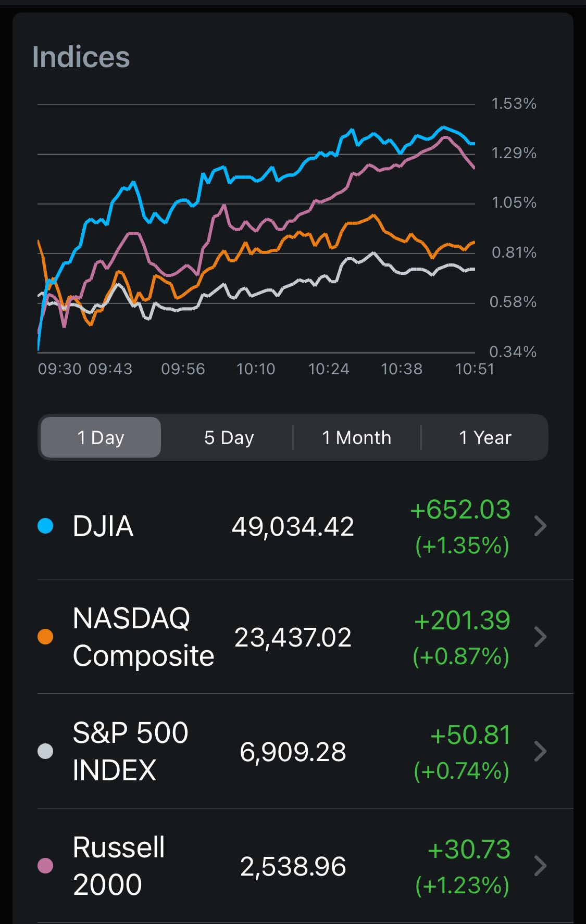Select the 1 Day range tab

click(101, 437)
